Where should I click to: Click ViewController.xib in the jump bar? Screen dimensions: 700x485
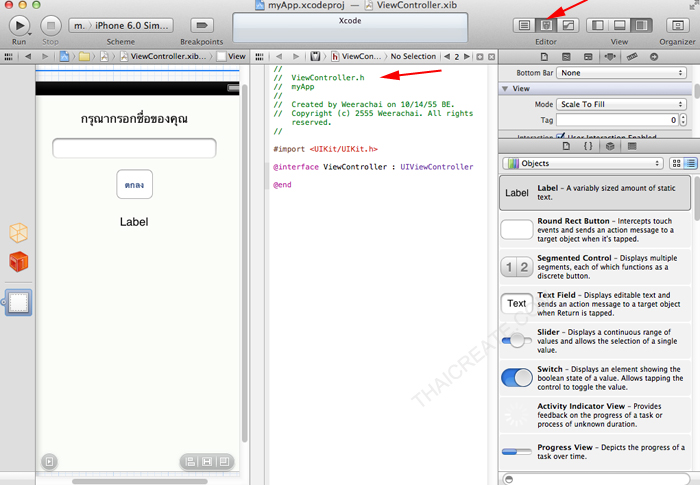[x=163, y=56]
